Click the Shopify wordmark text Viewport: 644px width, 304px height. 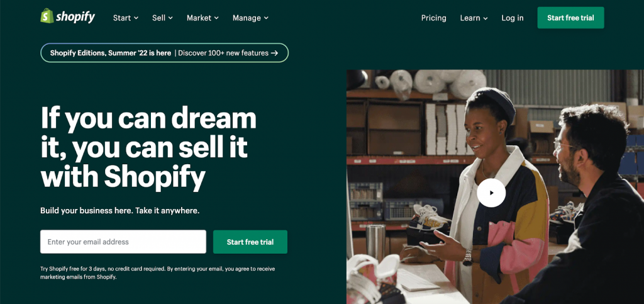click(75, 17)
